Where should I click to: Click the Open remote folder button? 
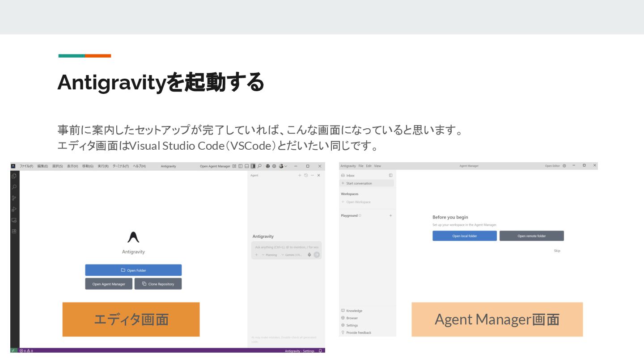pyautogui.click(x=532, y=236)
